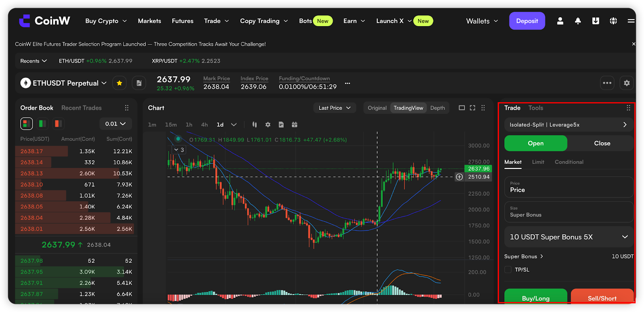Select the Depth chart view
Image resolution: width=644 pixels, height=312 pixels.
(438, 108)
